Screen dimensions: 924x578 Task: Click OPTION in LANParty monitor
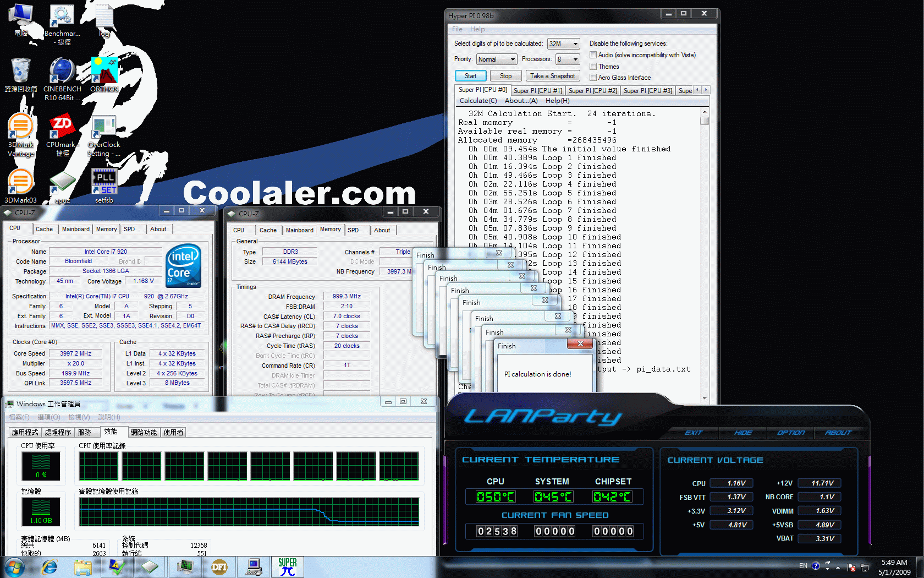(x=790, y=433)
